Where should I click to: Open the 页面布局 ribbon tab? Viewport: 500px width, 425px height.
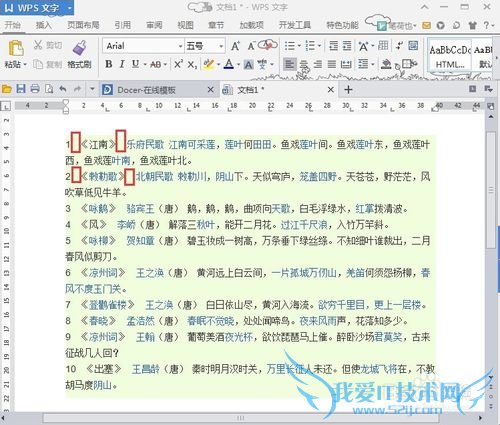[83, 25]
